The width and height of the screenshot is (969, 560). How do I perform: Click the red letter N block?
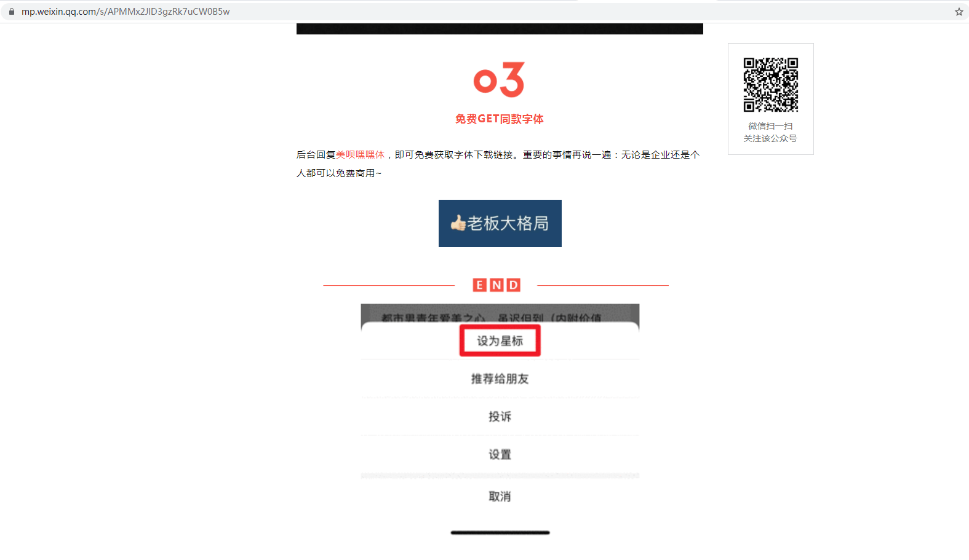[496, 285]
